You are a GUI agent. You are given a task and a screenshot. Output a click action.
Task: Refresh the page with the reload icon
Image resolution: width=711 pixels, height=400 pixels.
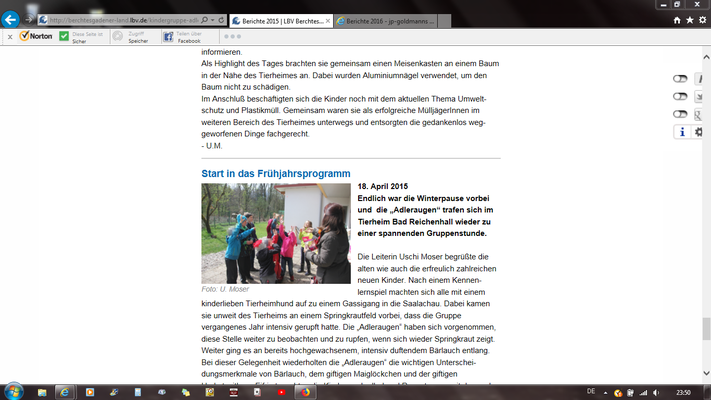point(221,20)
